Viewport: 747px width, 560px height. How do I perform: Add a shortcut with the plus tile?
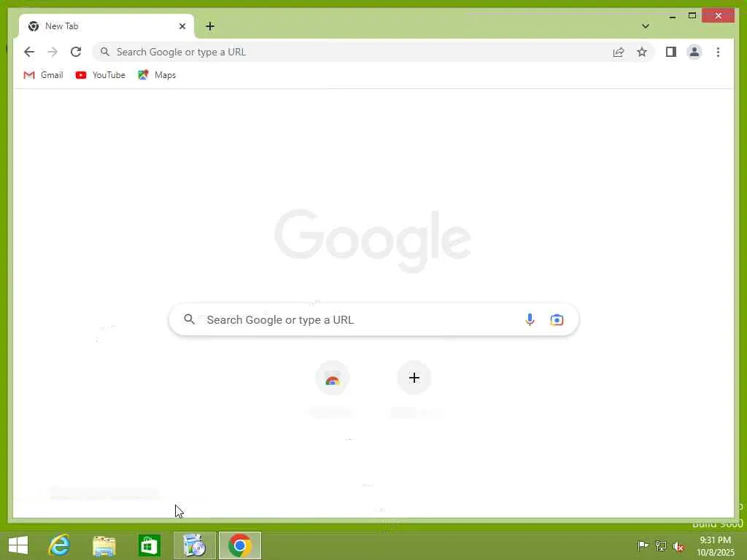pos(414,378)
